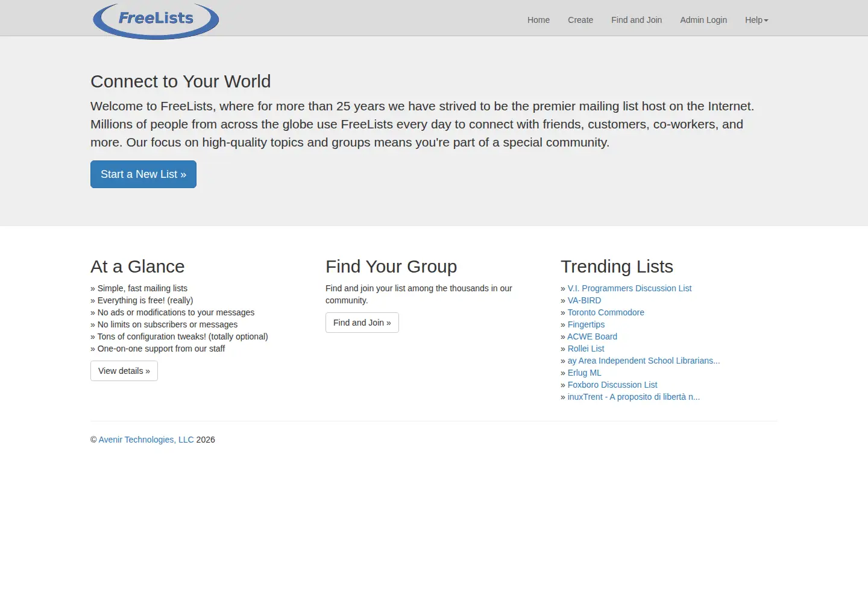
Task: Click 'Tons of configuration tweaks!' line
Action: (183, 336)
